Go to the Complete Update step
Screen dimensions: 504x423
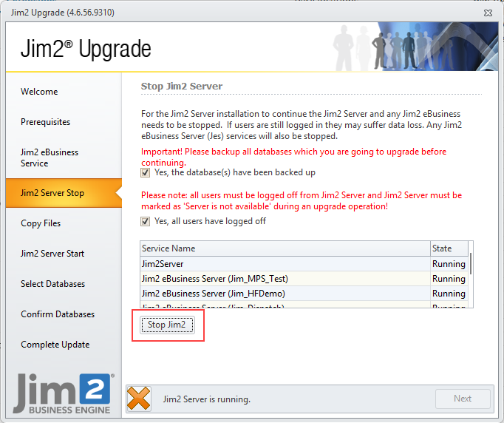click(55, 345)
